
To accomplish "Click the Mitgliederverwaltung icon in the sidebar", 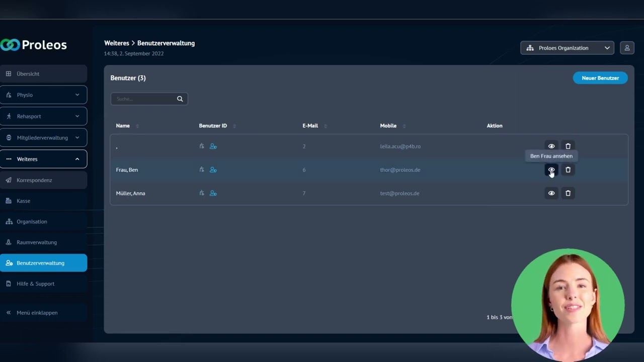I will (9, 138).
